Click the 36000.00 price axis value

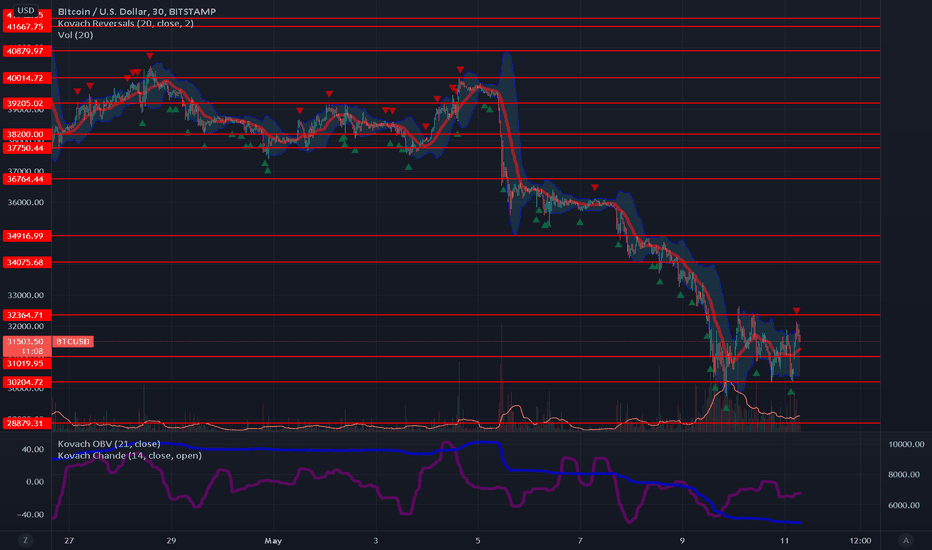coord(26,202)
